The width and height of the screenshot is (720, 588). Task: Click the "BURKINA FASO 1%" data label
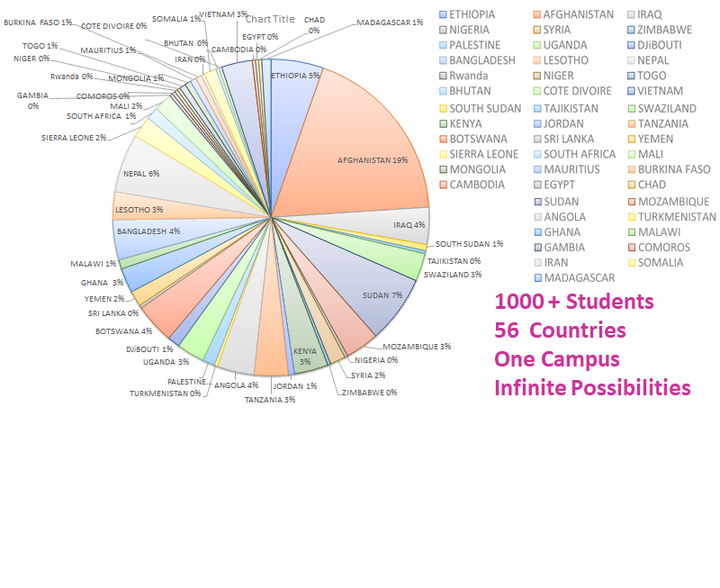point(38,23)
